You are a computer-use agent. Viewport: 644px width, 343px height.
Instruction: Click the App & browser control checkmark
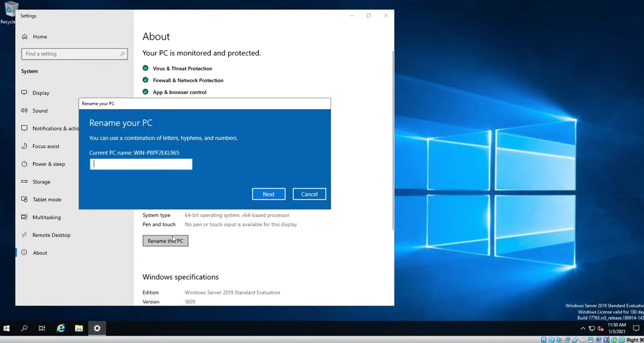(x=146, y=92)
